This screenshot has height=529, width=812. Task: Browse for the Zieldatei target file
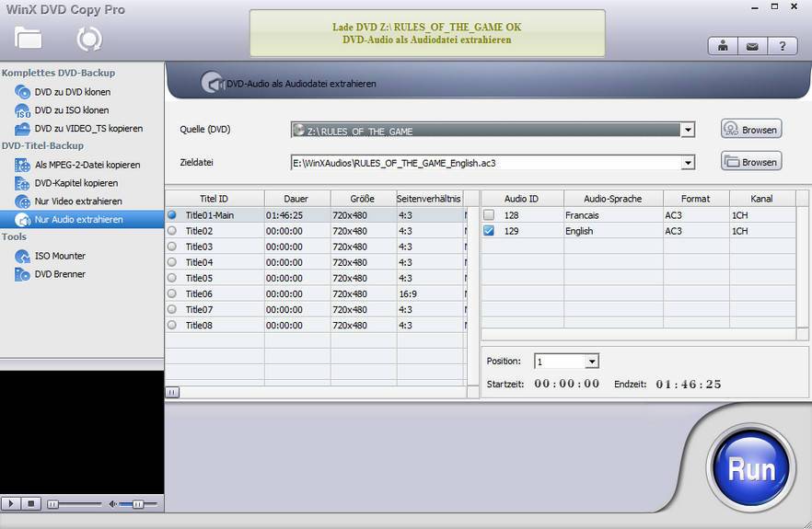click(751, 162)
